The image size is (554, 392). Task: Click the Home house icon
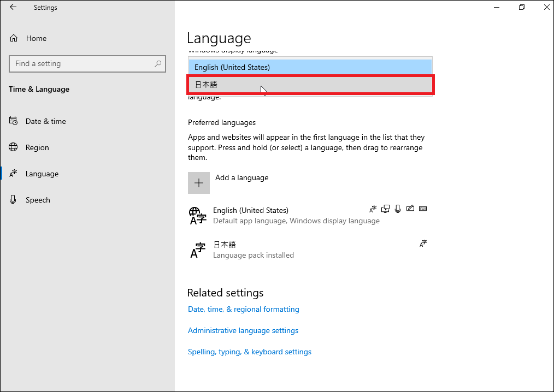pos(14,38)
